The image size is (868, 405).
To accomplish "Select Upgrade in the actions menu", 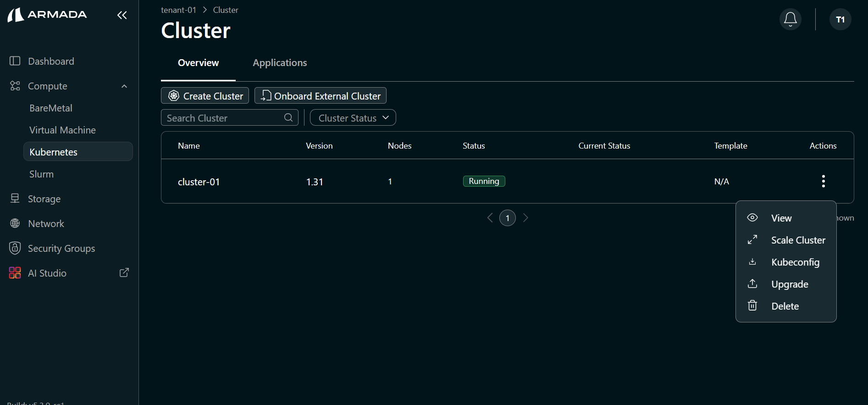I will click(x=786, y=284).
